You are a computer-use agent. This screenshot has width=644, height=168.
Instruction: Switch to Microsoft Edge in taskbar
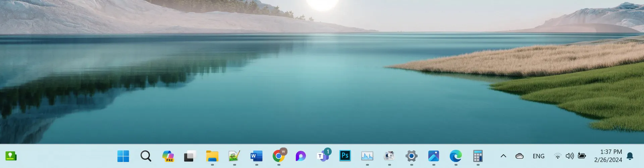pos(455,156)
